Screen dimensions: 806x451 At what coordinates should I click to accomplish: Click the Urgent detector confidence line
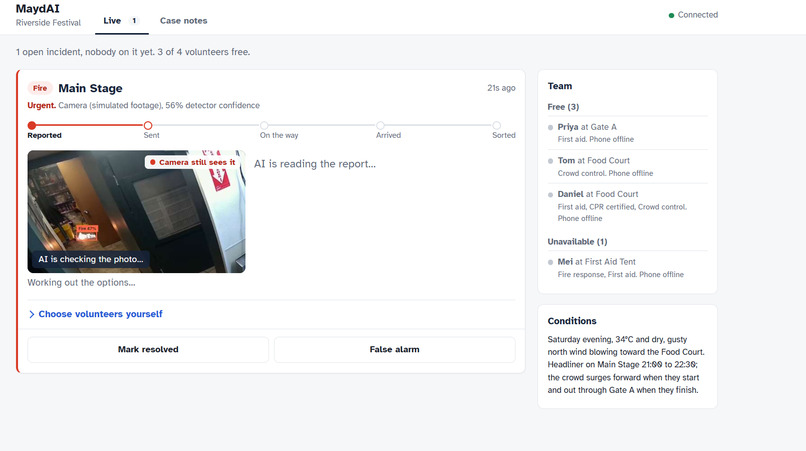click(x=143, y=105)
